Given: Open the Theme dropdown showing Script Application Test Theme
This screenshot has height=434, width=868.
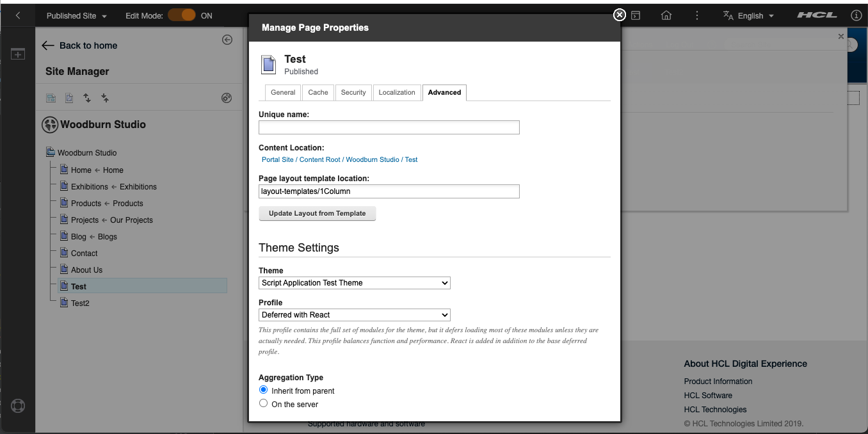Looking at the screenshot, I should click(354, 283).
